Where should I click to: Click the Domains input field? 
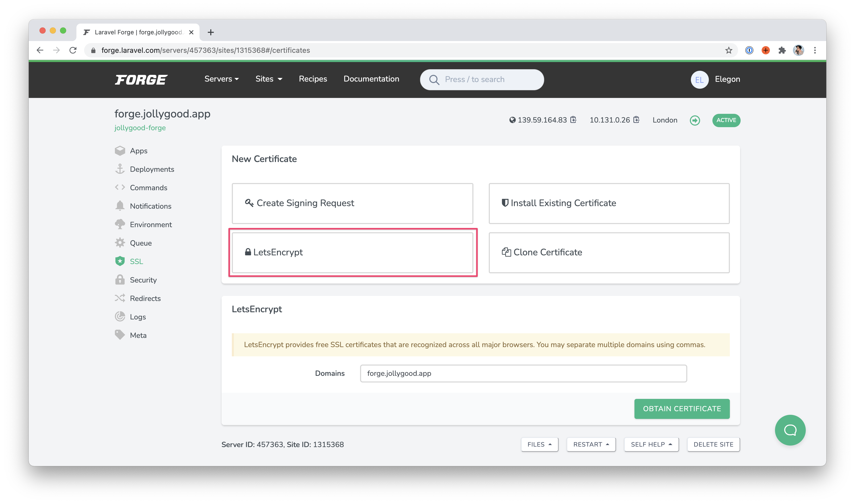[523, 373]
